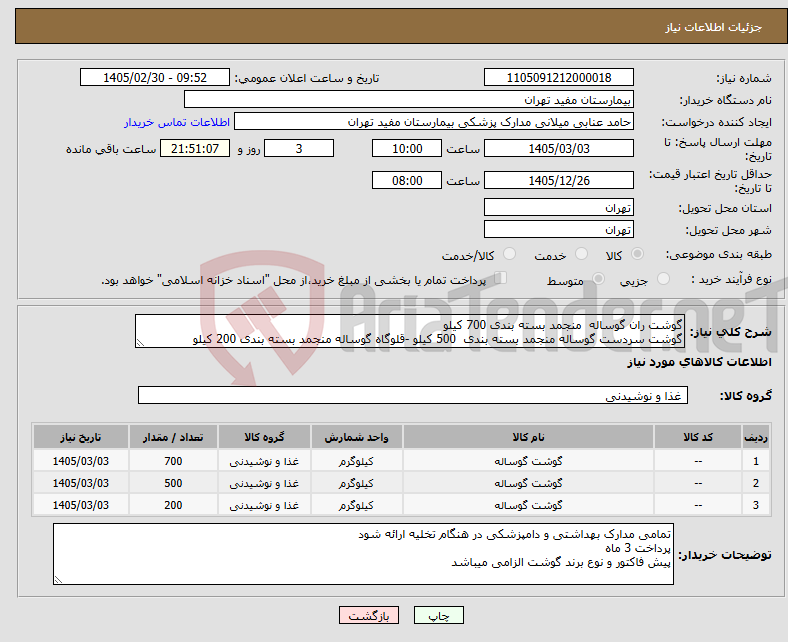Click quantity 200 in row 3
788x642 pixels.
click(173, 505)
